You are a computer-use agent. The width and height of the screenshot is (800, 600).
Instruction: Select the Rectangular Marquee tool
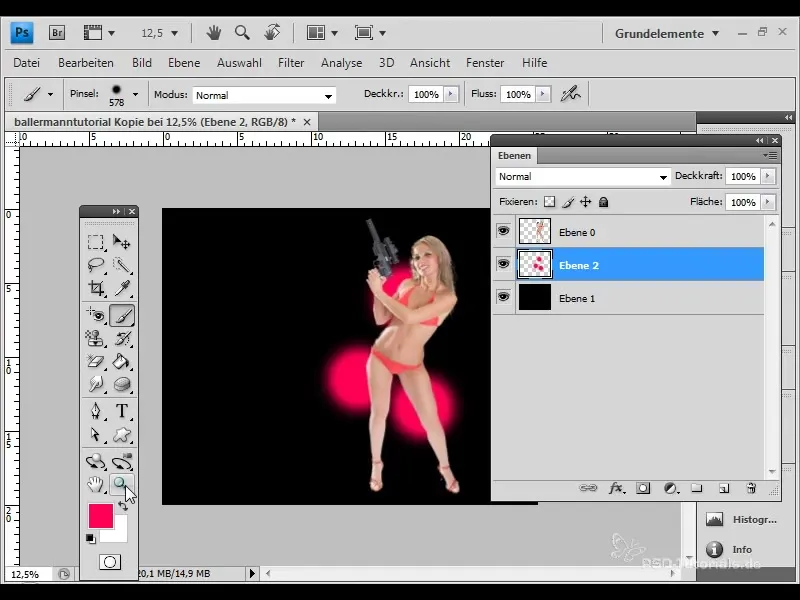tap(95, 241)
